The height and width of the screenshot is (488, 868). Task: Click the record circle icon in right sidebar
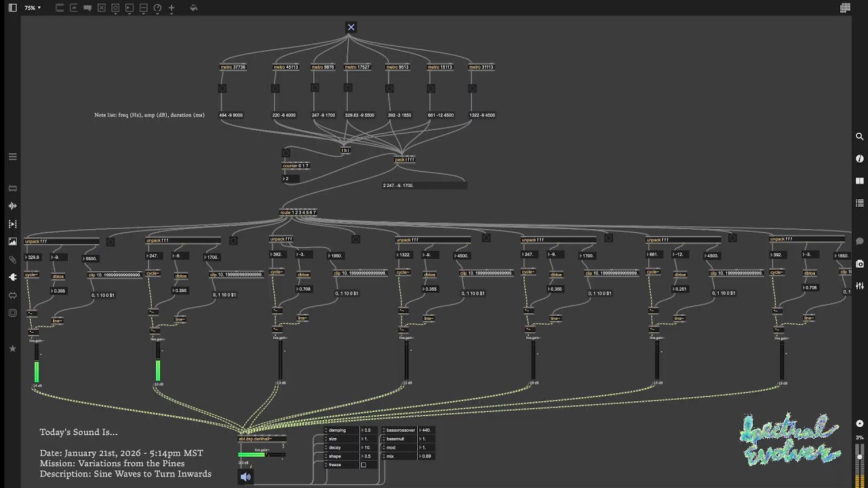pos(860,423)
